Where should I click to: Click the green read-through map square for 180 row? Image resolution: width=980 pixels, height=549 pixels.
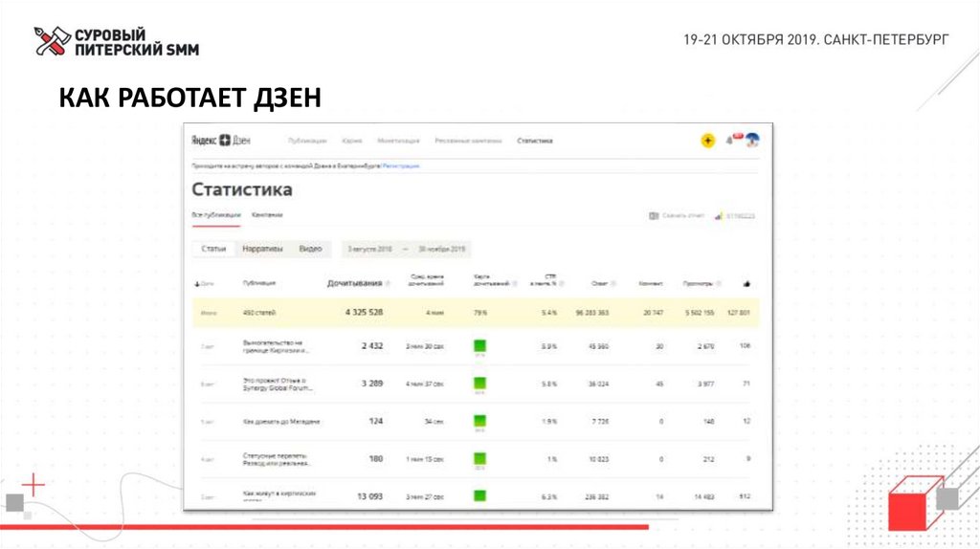pos(479,458)
